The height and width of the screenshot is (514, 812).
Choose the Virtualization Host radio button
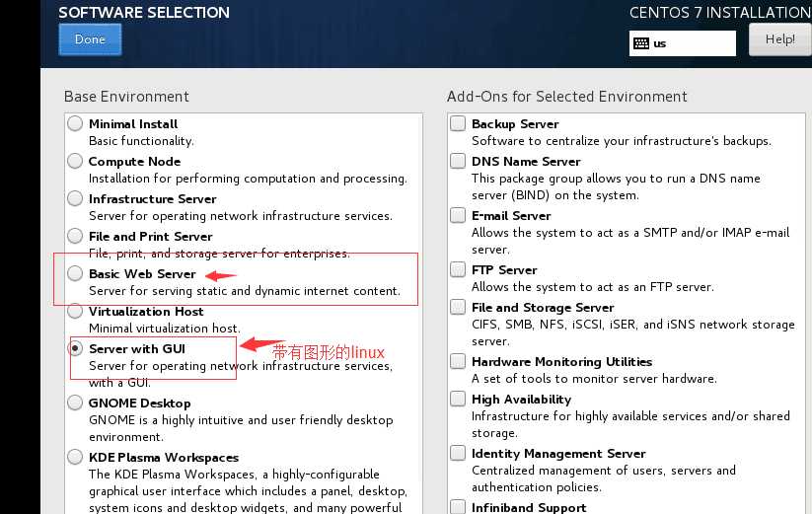pyautogui.click(x=75, y=311)
